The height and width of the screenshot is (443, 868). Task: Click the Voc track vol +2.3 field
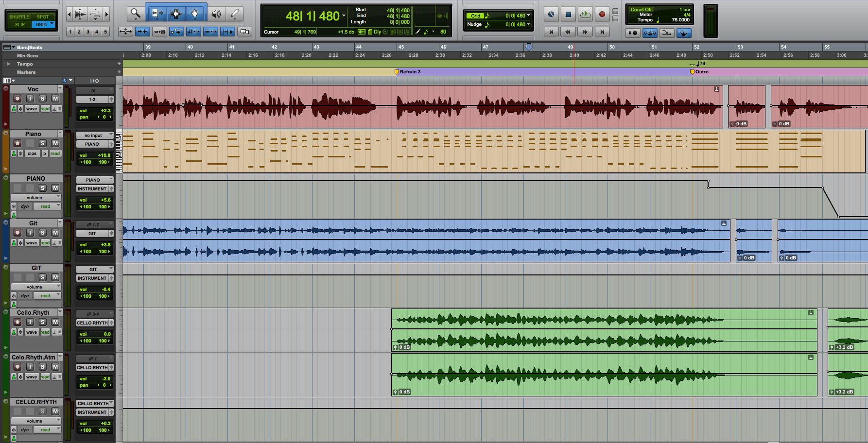(x=95, y=111)
